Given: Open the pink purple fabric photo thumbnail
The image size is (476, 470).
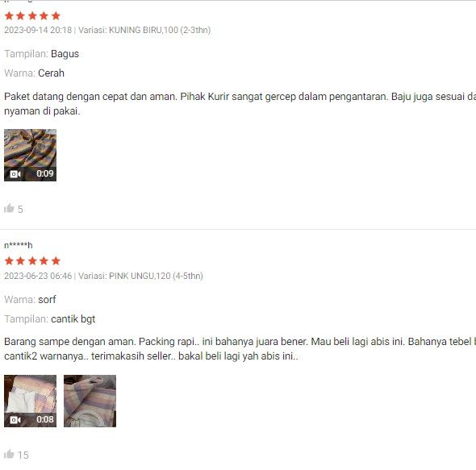Looking at the screenshot, I should pos(90,401).
